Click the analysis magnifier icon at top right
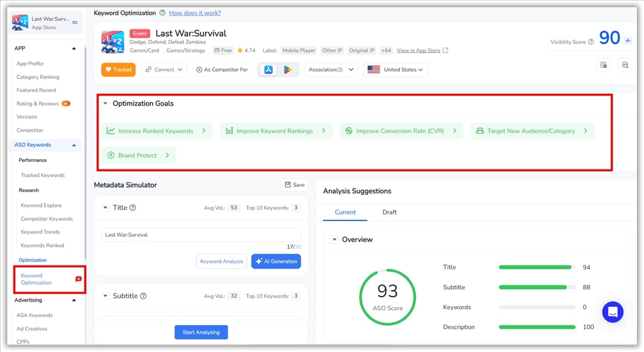Image resolution: width=644 pixels, height=352 pixels. coord(625,66)
